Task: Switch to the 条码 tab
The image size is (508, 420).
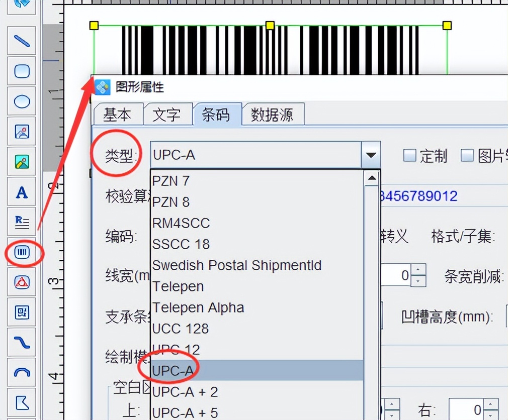Action: coord(217,114)
